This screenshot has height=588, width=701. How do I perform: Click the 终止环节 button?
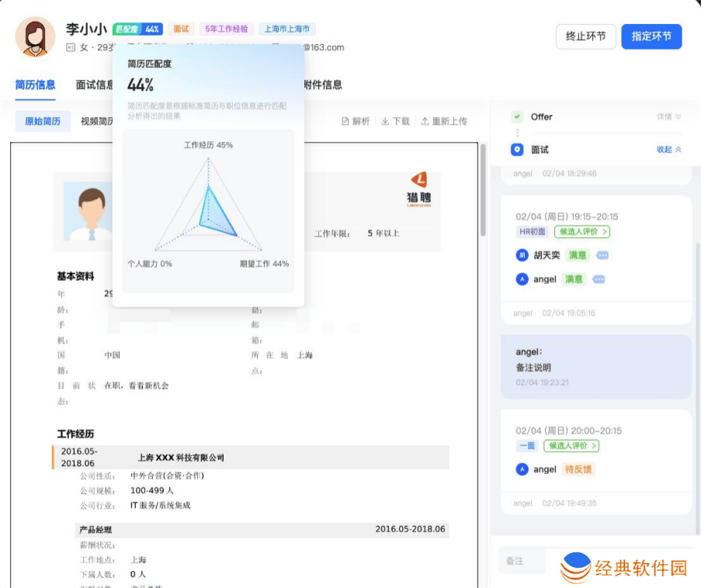click(585, 36)
